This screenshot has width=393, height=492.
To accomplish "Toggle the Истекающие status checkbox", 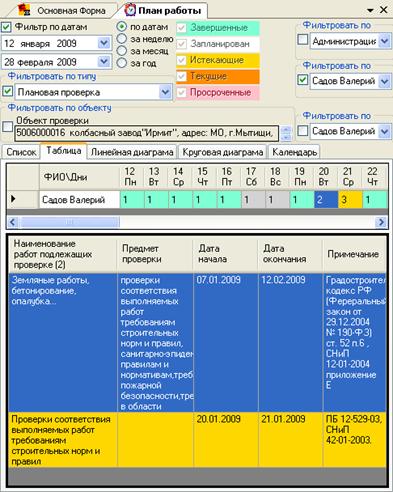I will point(181,60).
